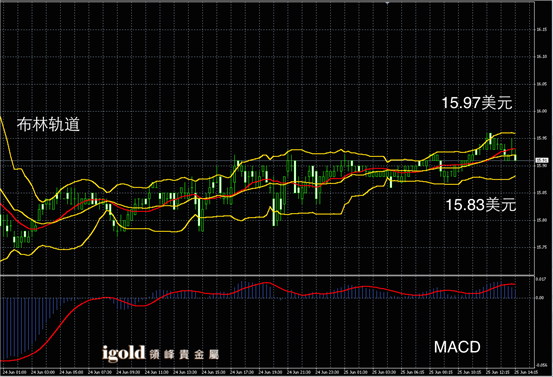Click the 領峰貴金屬 watermark text
553x377 pixels.
[x=184, y=354]
